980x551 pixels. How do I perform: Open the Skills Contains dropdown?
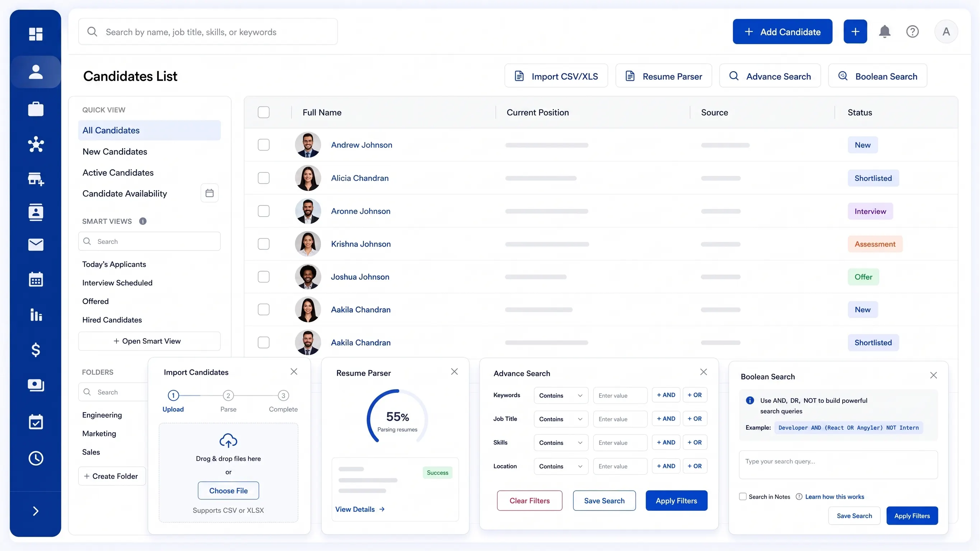point(561,443)
